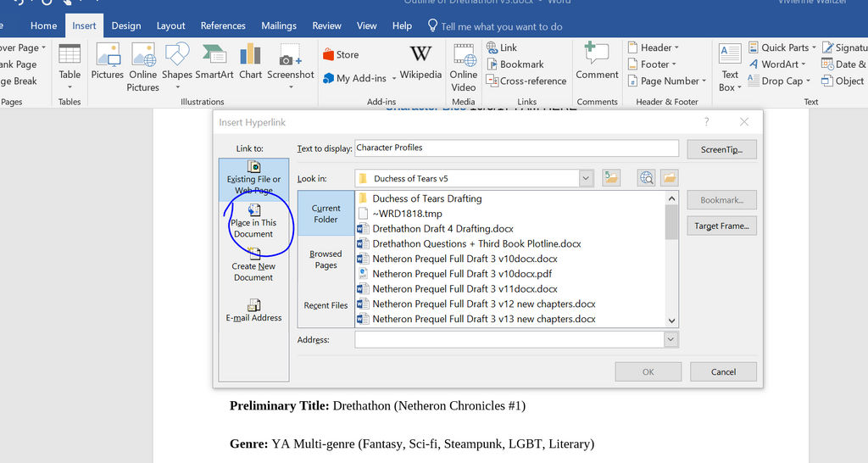Viewport: 868px width, 463px height.
Task: Open the Help tab
Action: (x=402, y=25)
